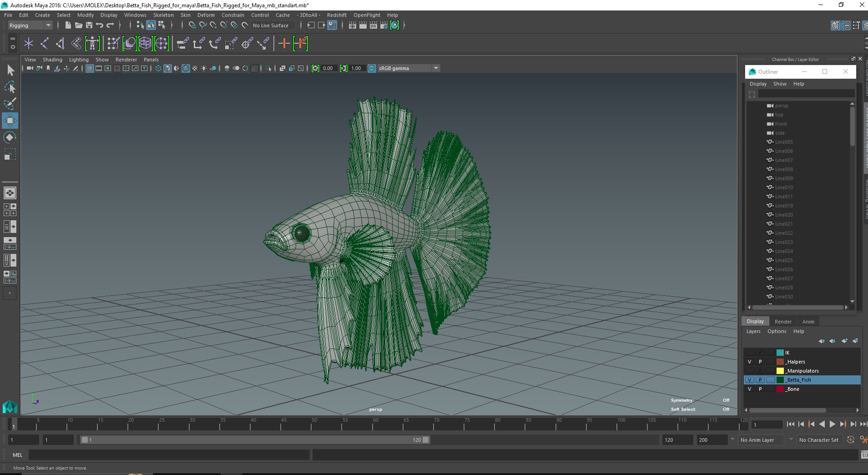
Task: Open the Outliner Show menu
Action: [780, 84]
